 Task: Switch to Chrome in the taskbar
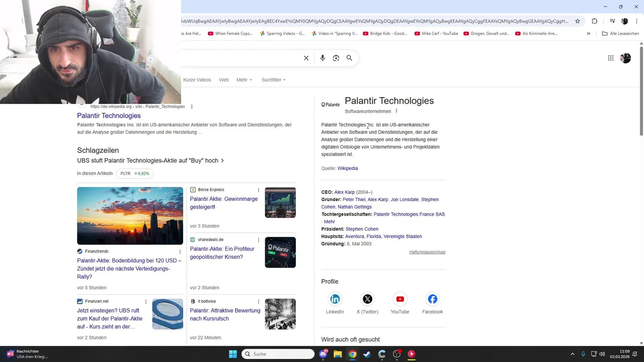tap(353, 354)
